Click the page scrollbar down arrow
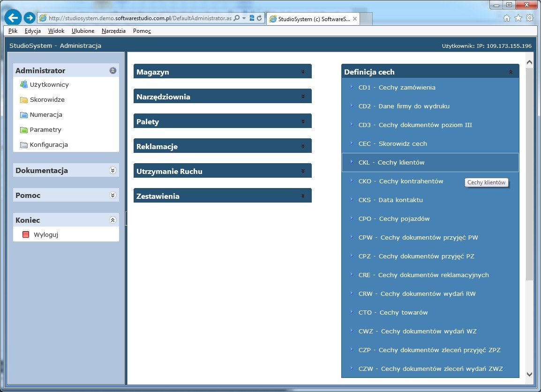The image size is (541, 392). 530,374
